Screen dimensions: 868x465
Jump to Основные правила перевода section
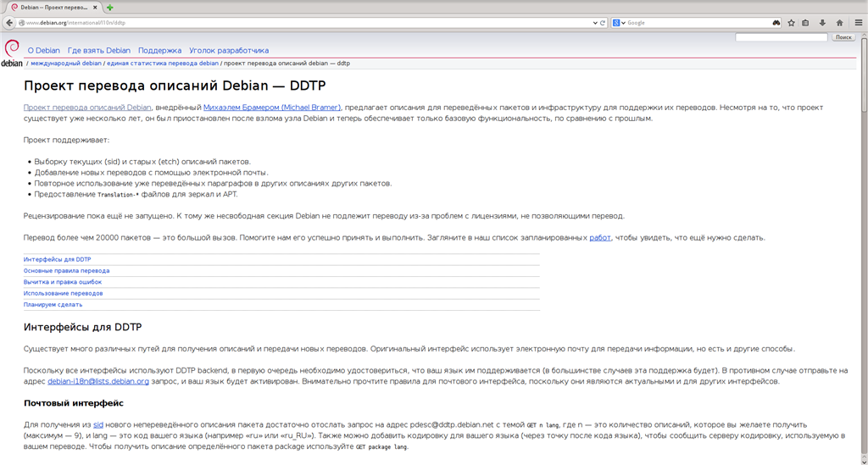click(x=66, y=270)
